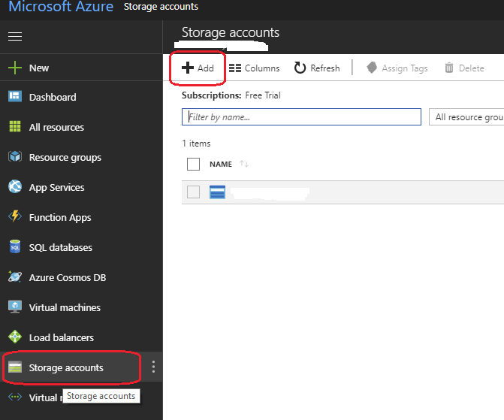504x420 pixels.
Task: Open the hamburger menu icon
Action: point(15,36)
